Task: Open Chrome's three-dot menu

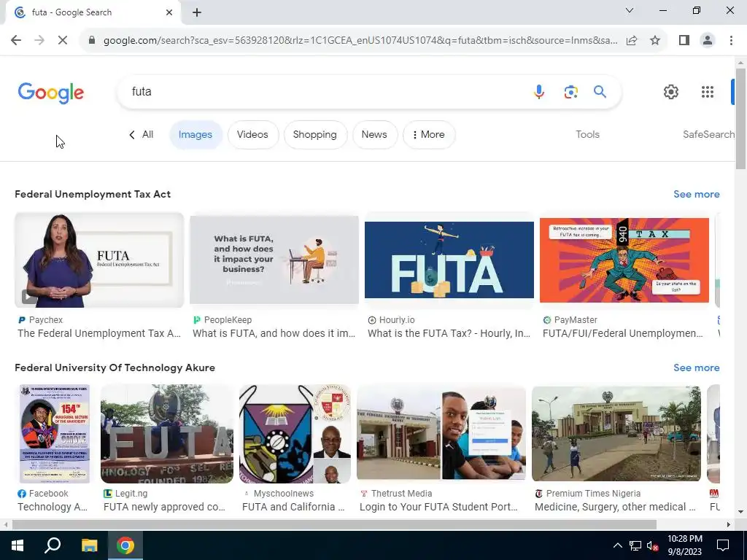Action: (x=731, y=40)
